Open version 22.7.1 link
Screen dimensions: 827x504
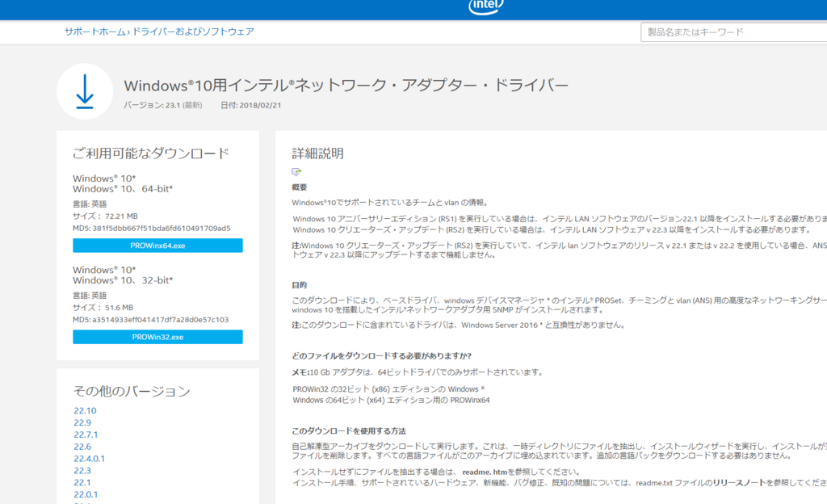[86, 435]
